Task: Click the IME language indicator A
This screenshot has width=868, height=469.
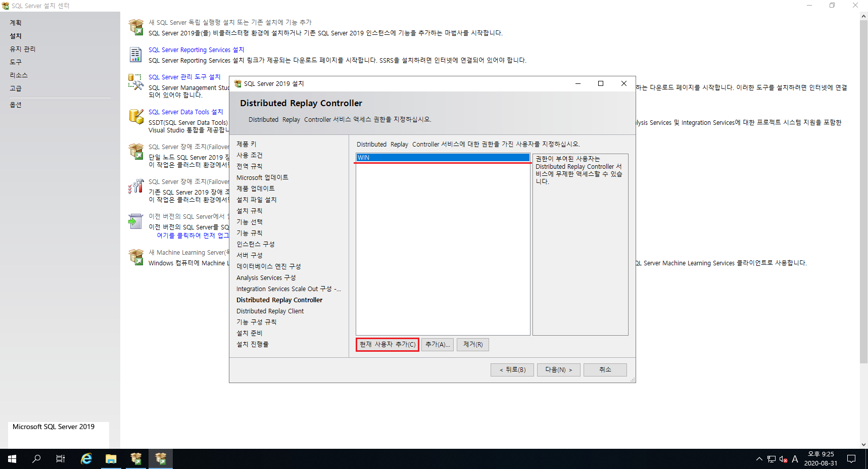Action: coord(795,459)
